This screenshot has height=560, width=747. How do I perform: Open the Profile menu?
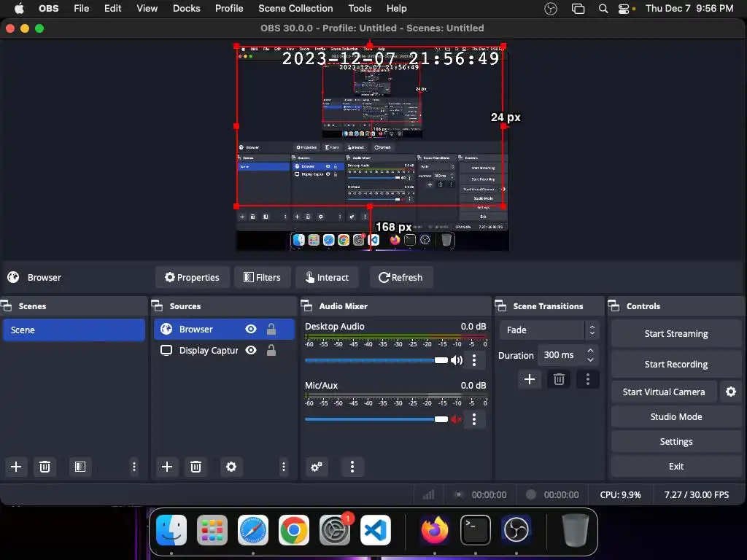pos(229,8)
